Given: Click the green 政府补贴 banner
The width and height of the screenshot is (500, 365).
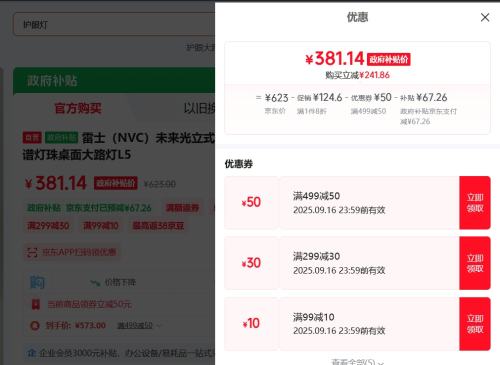Looking at the screenshot, I should point(114,80).
